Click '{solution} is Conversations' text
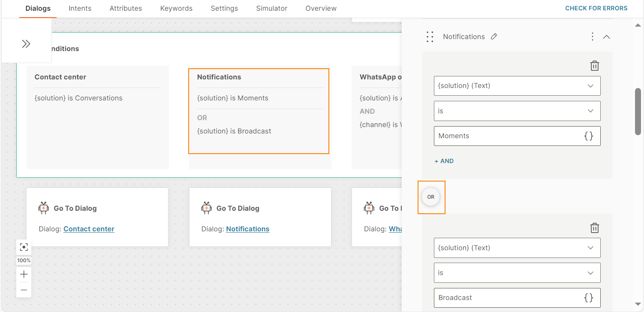Image resolution: width=644 pixels, height=312 pixels. coord(78,98)
